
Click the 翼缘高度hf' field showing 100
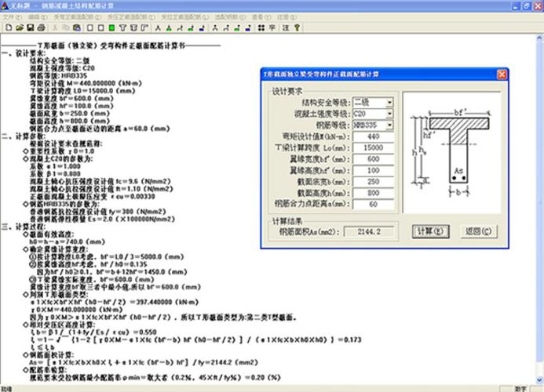coord(374,171)
